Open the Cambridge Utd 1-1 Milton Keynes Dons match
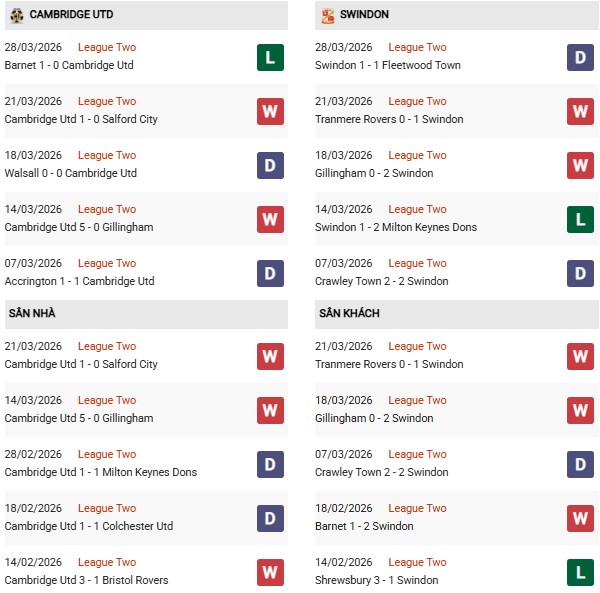Viewport: 600px width, 593px height. click(x=101, y=472)
